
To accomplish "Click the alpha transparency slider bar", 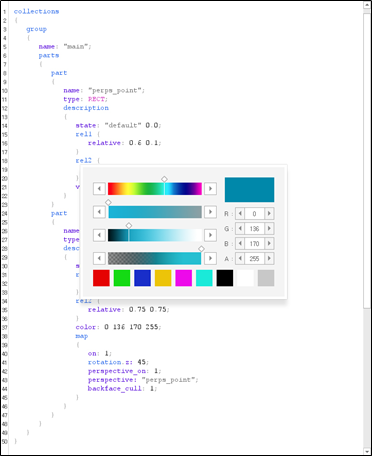I will point(155,258).
